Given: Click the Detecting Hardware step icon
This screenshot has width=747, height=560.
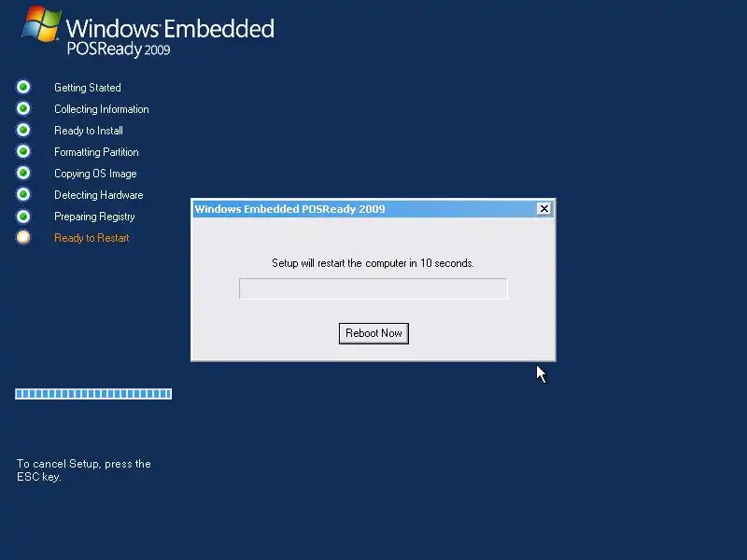Looking at the screenshot, I should (x=23, y=194).
